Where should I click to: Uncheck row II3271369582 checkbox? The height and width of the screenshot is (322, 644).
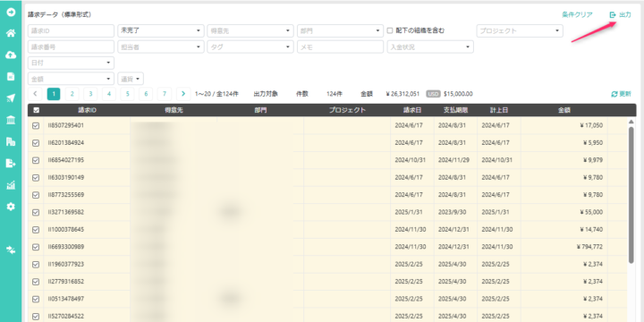pyautogui.click(x=36, y=212)
